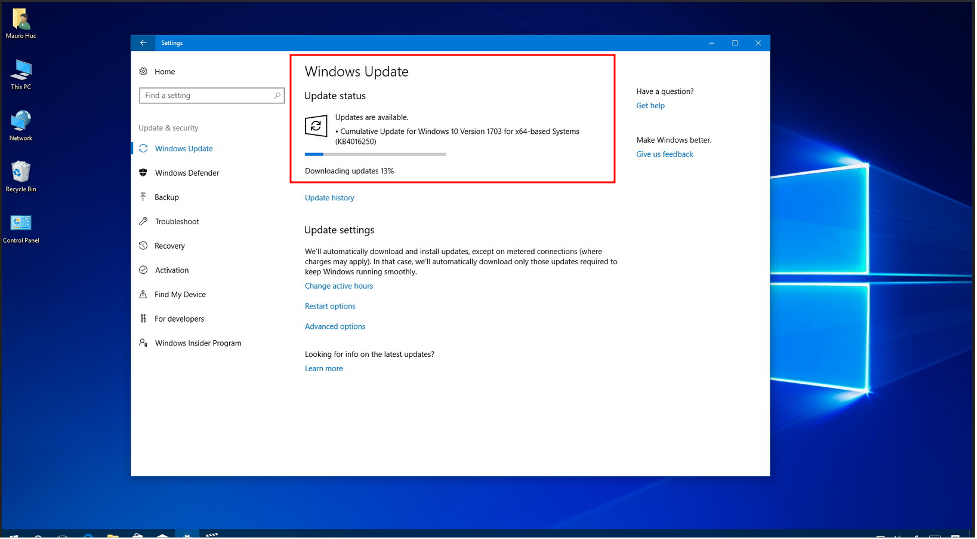Click the Windows Insider Program icon
977x539 pixels.
pyautogui.click(x=143, y=343)
